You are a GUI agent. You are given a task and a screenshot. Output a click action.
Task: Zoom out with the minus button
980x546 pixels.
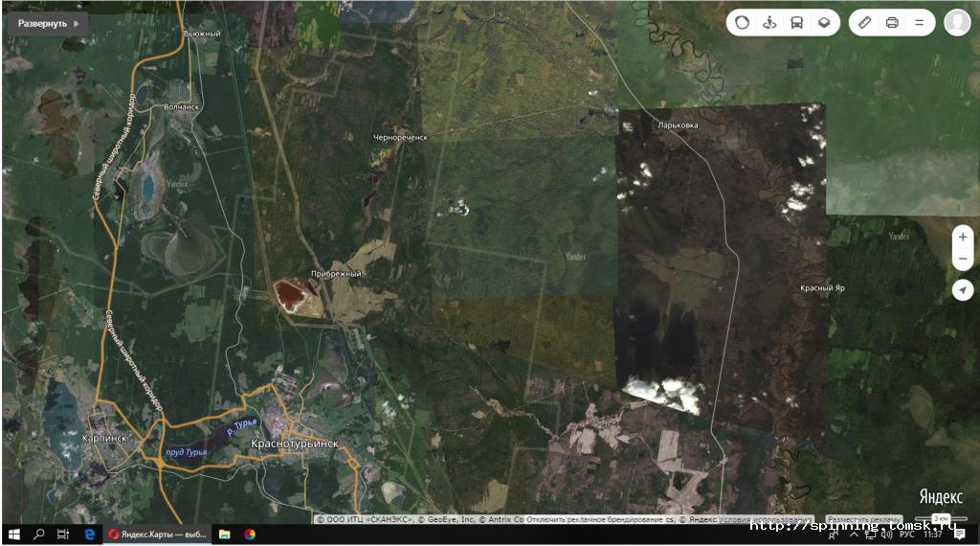[963, 260]
